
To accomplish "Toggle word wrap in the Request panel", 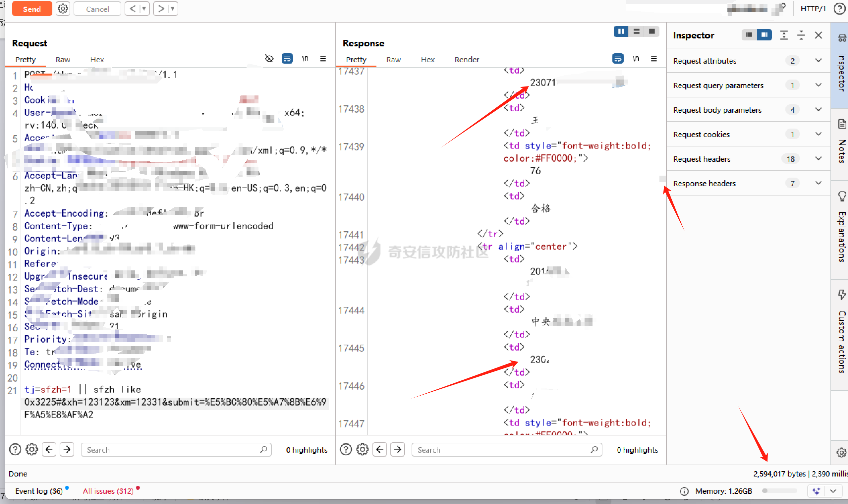I will 287,58.
